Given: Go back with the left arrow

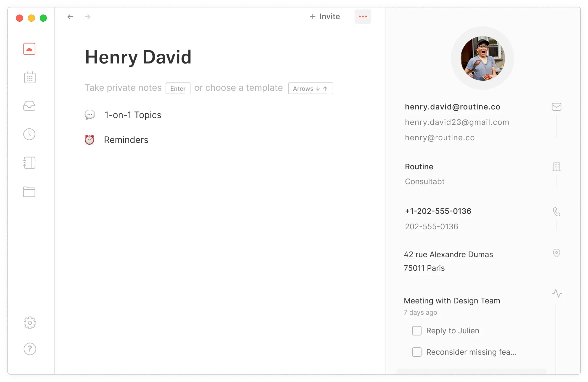Looking at the screenshot, I should point(70,17).
